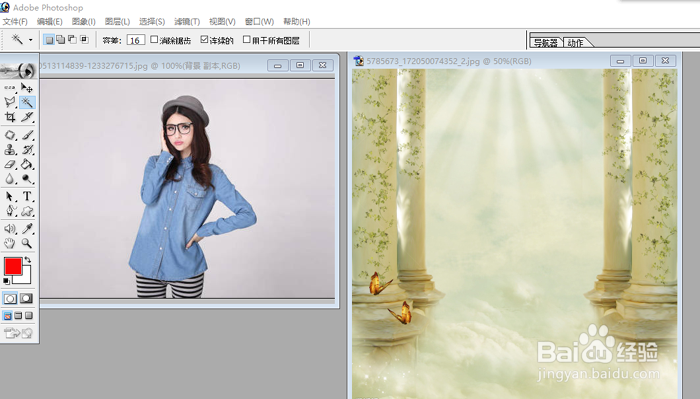Select the Hand tool
700x399 pixels.
(10, 243)
